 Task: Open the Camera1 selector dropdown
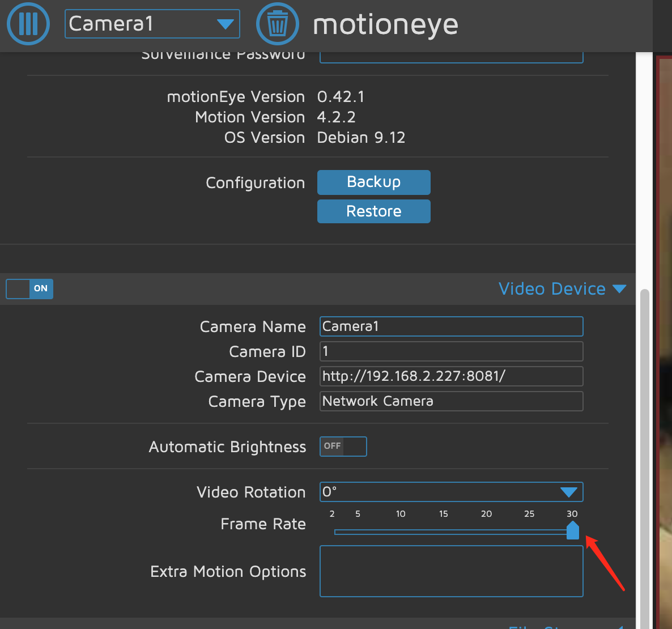pyautogui.click(x=152, y=24)
